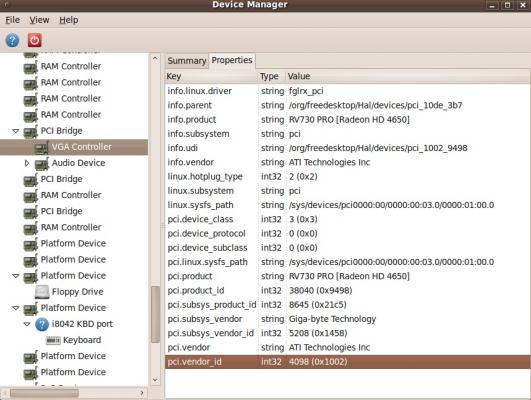Select the pci.product row
This screenshot has height=400, width=531.
pyautogui.click(x=347, y=276)
